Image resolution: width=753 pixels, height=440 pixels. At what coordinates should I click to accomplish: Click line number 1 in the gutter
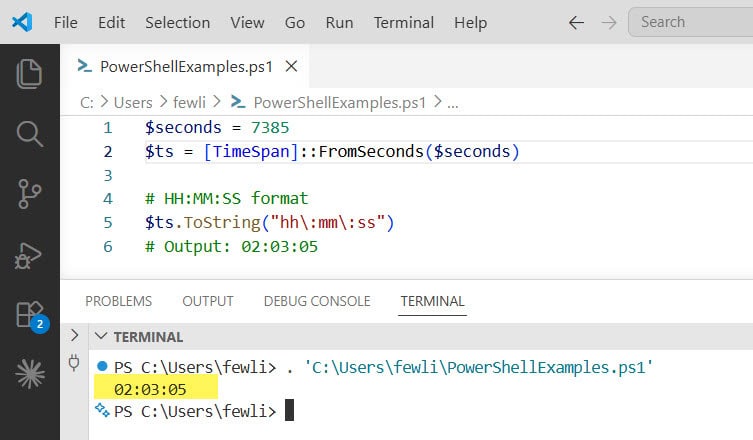tap(108, 127)
